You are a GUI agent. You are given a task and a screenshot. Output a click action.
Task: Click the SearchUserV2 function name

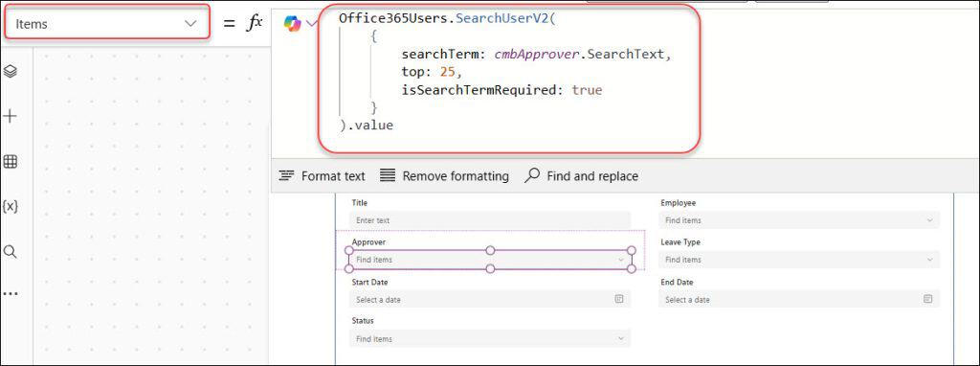(x=501, y=19)
